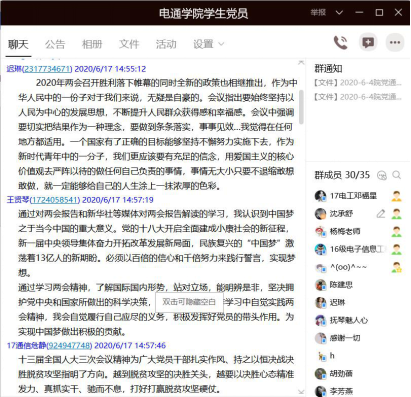Open the three-dots more options button

tap(395, 42)
